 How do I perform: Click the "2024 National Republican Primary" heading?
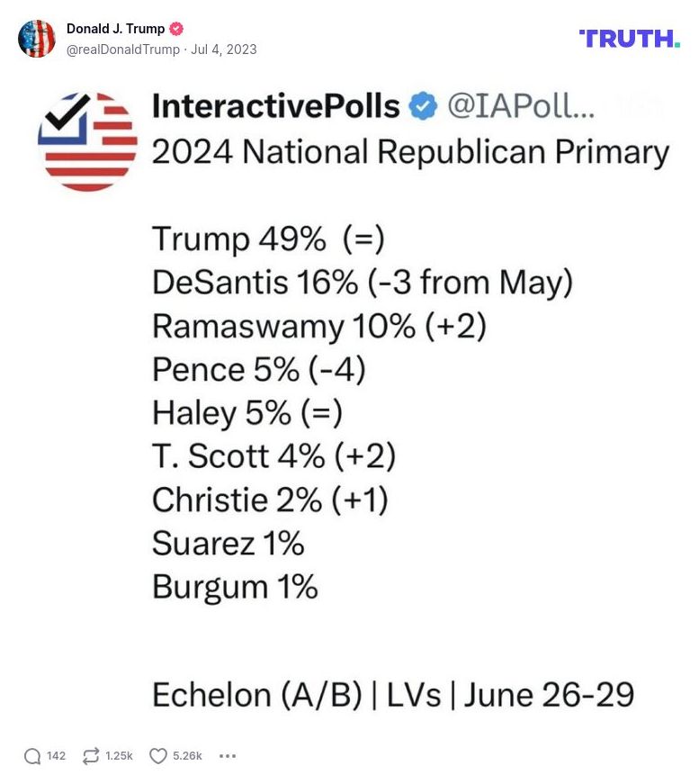pos(410,151)
